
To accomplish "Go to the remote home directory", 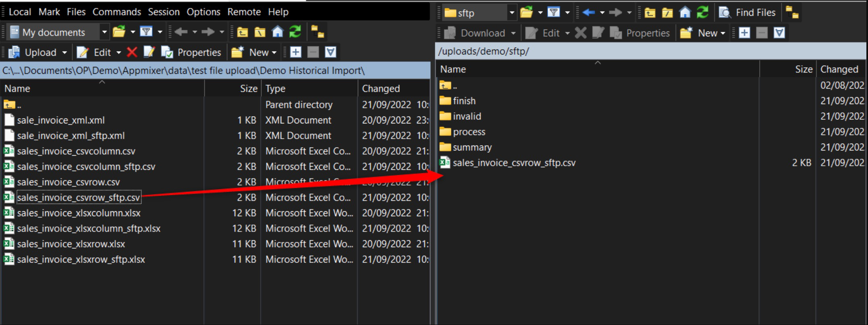I will point(685,12).
